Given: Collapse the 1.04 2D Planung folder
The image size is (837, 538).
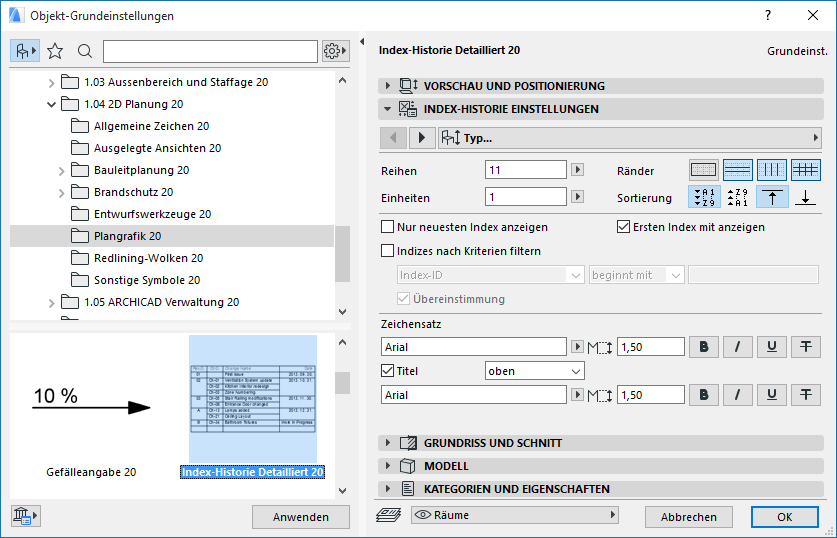Looking at the screenshot, I should point(51,105).
